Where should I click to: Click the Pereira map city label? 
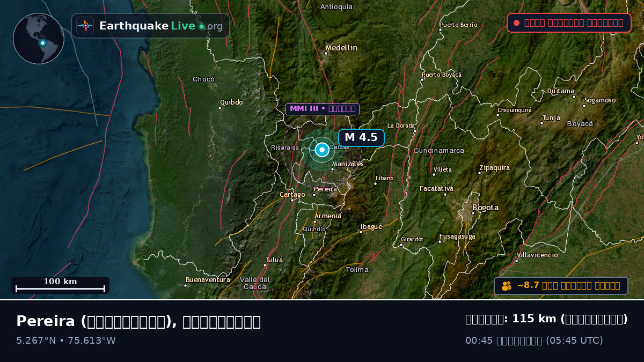(x=326, y=189)
